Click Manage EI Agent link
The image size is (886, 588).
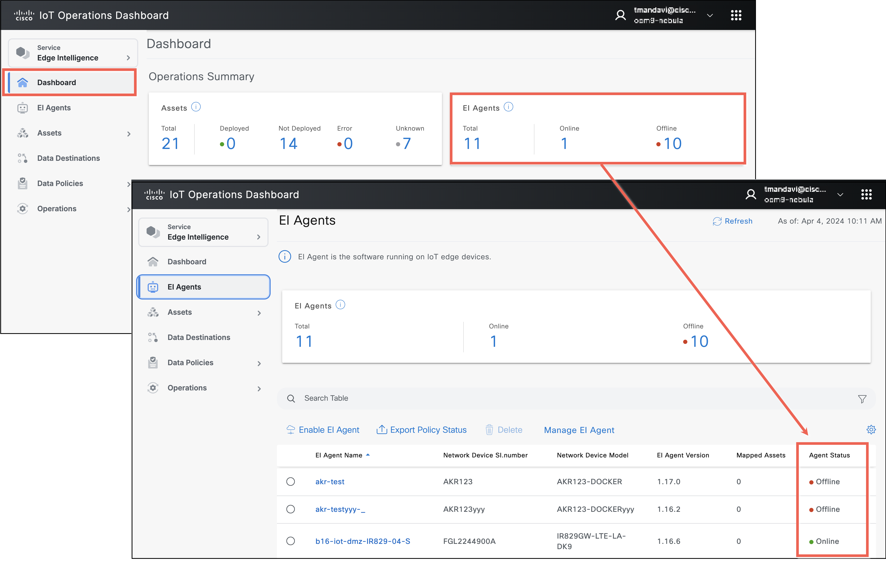tap(579, 430)
